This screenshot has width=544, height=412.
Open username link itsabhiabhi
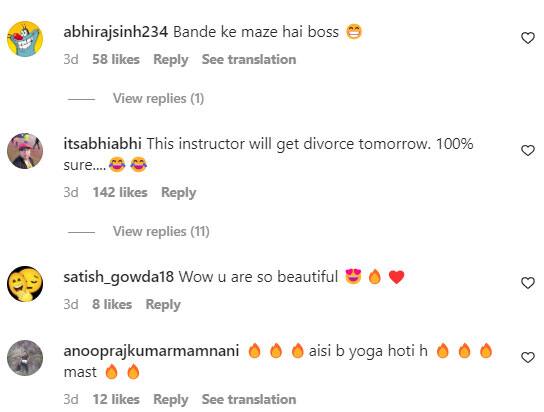(x=102, y=144)
